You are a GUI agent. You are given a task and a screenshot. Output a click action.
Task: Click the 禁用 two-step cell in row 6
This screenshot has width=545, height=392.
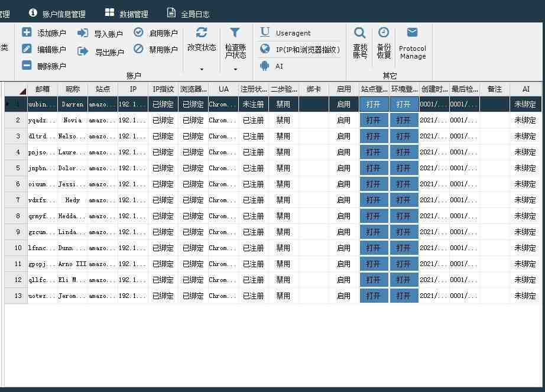284,184
